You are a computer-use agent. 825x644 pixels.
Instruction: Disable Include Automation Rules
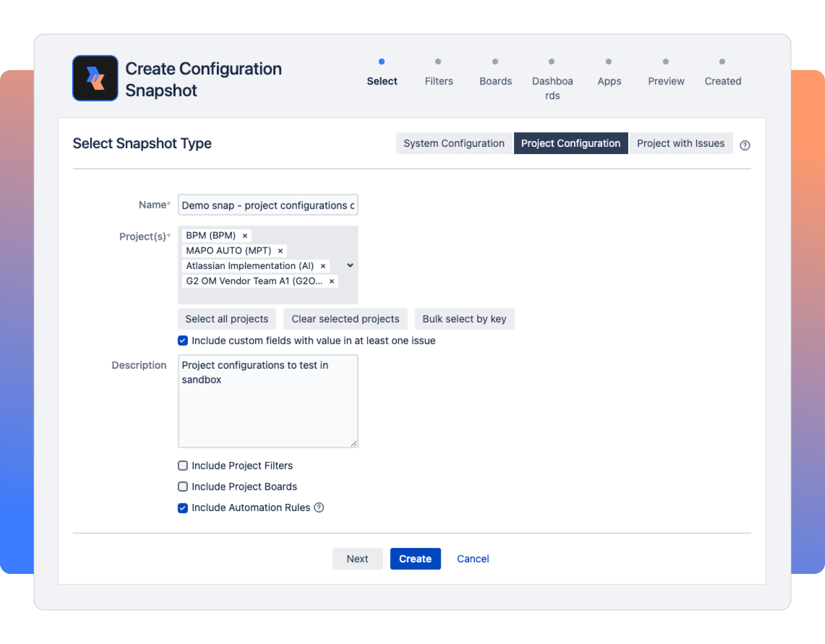point(182,508)
